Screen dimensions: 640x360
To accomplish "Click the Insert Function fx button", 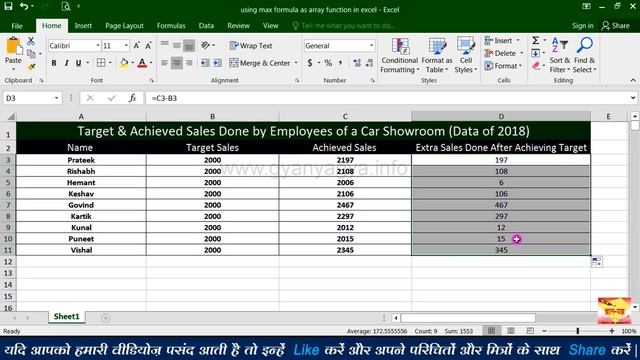I will [x=132, y=98].
